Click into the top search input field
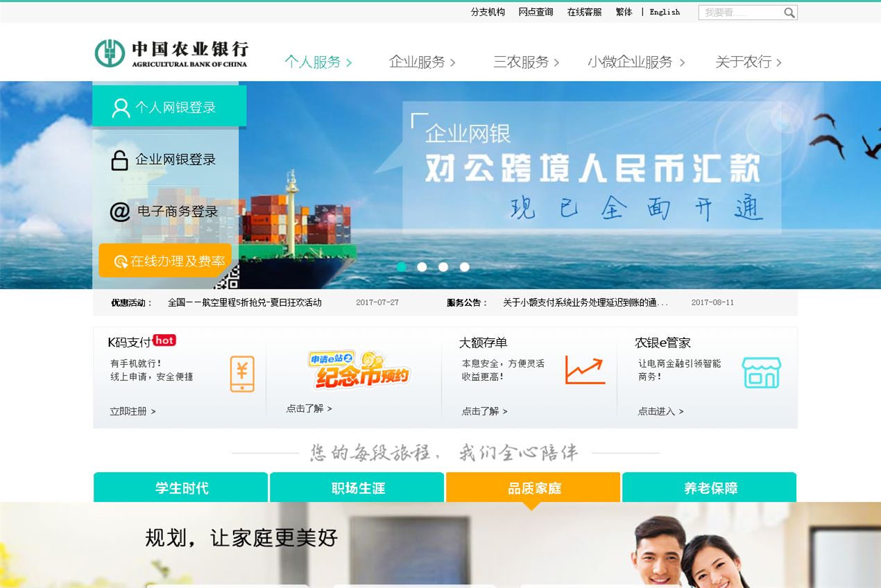Image resolution: width=881 pixels, height=588 pixels. tap(741, 12)
